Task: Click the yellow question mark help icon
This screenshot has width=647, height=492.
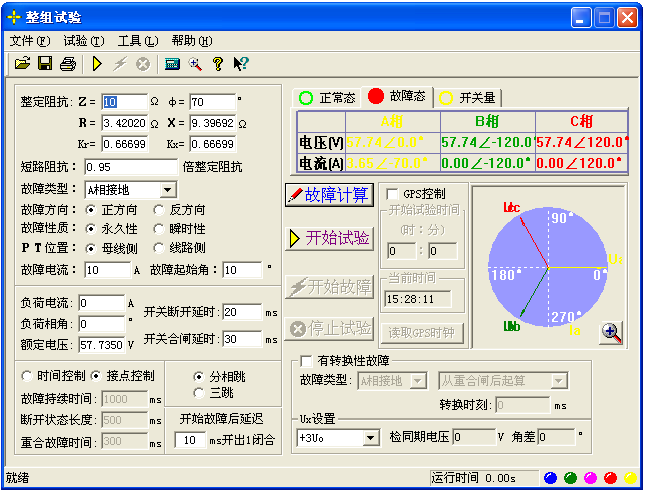Action: tap(217, 64)
